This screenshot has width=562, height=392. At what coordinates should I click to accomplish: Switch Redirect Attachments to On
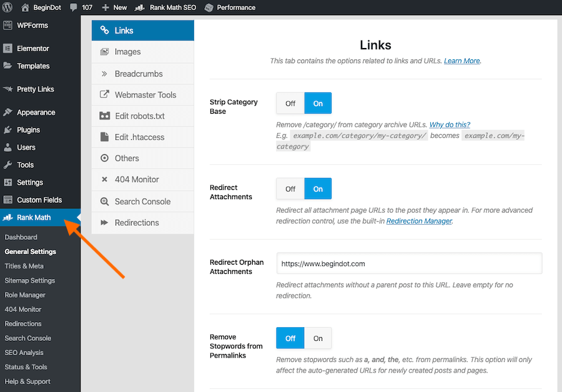coord(318,189)
